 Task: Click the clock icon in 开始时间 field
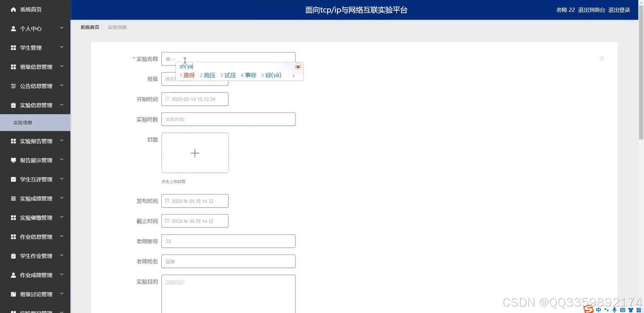tap(167, 99)
